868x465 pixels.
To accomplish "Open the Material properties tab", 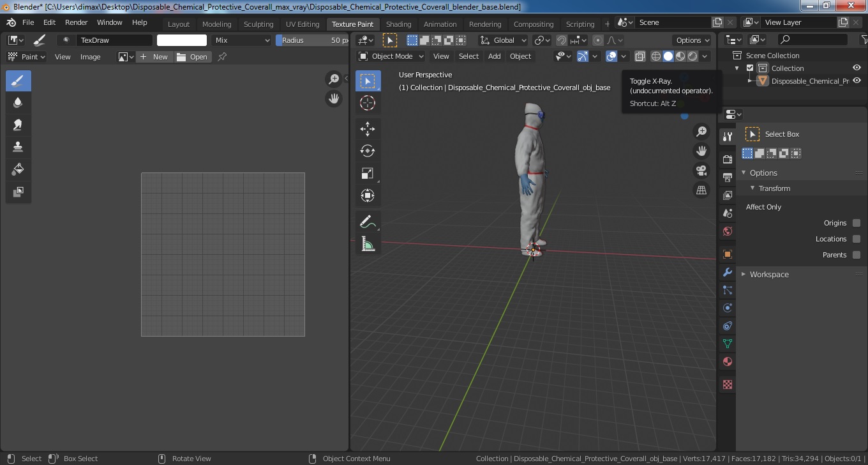I will [728, 362].
